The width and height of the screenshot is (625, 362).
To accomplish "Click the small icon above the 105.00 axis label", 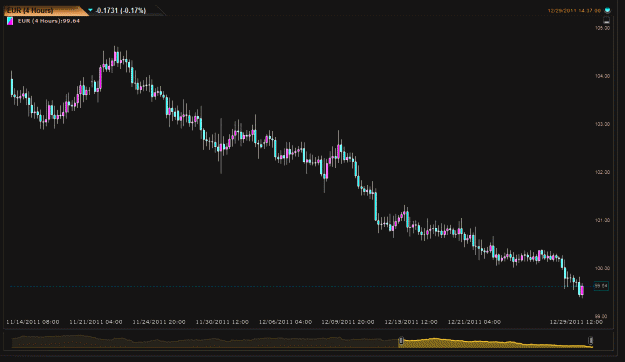I will click(606, 20).
